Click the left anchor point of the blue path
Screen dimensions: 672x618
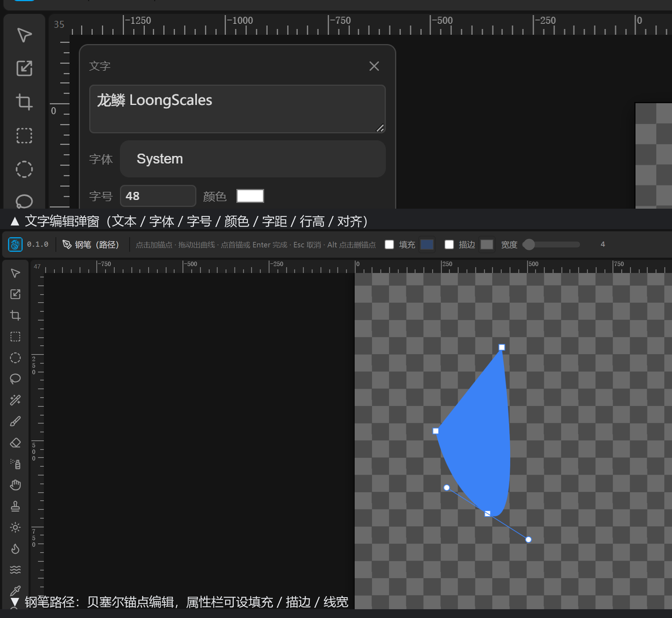tap(436, 431)
